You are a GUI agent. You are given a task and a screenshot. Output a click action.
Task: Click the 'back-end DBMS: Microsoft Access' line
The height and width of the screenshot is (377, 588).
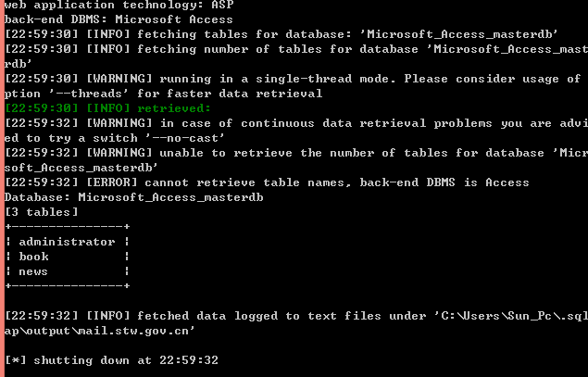[119, 19]
